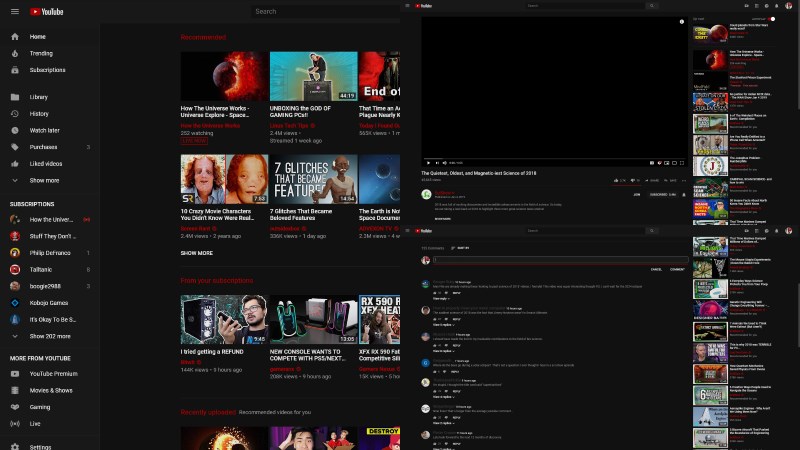This screenshot has width=800, height=450.
Task: Click the SUBSCRIBED button under the video
Action: pyautogui.click(x=663, y=194)
